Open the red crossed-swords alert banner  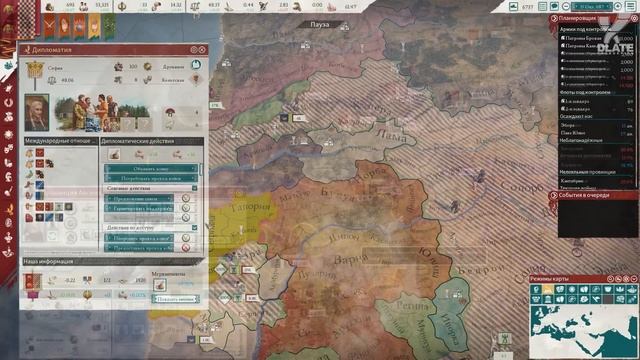(49, 26)
